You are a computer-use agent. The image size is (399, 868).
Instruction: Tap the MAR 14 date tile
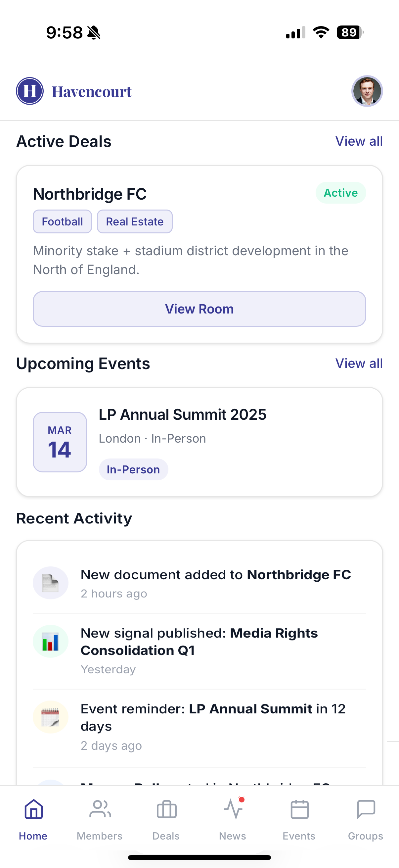point(60,442)
